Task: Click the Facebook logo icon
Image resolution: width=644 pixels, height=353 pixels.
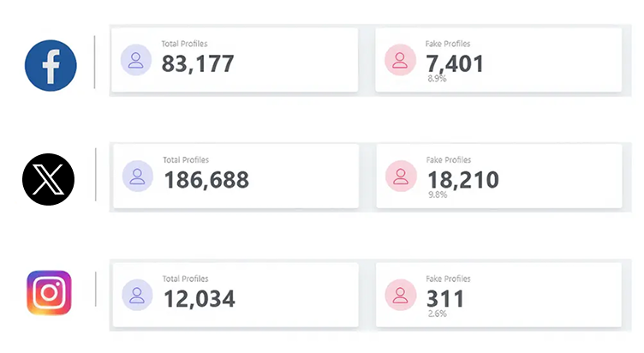Action: (x=51, y=64)
